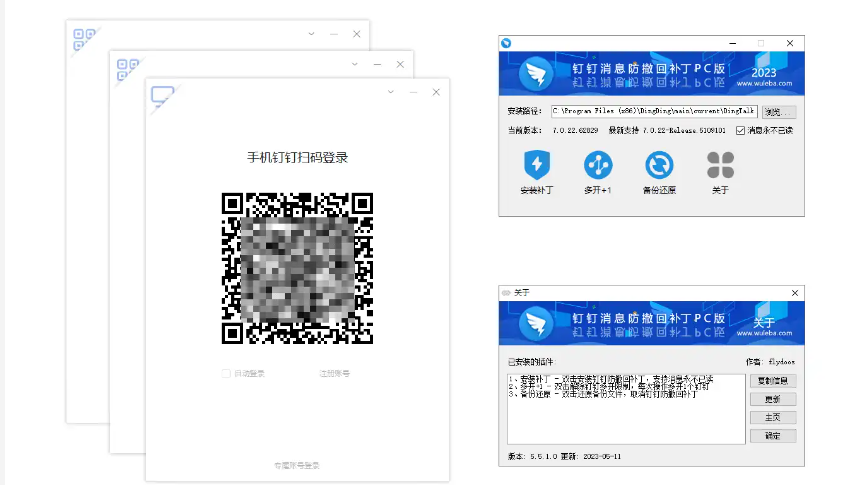This screenshot has width=848, height=485.
Task: Open the 关于 four-leaf icon
Action: point(720,164)
